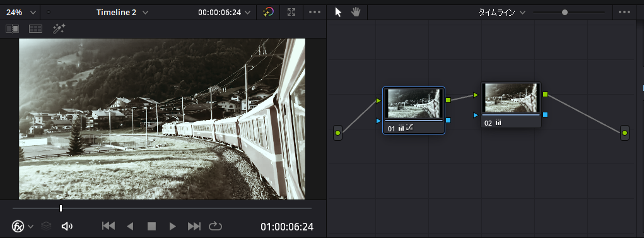Open the 00:00:06:24 timecode dropdown

(225, 13)
